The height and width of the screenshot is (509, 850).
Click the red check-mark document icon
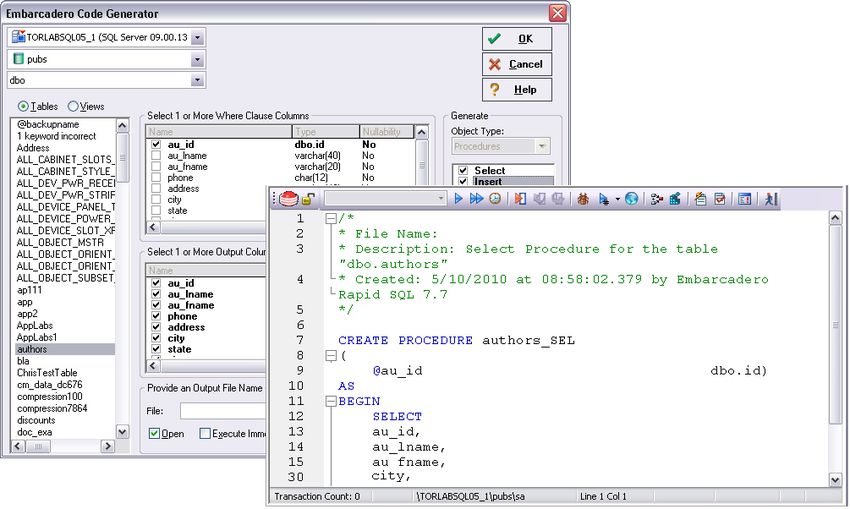[x=719, y=199]
